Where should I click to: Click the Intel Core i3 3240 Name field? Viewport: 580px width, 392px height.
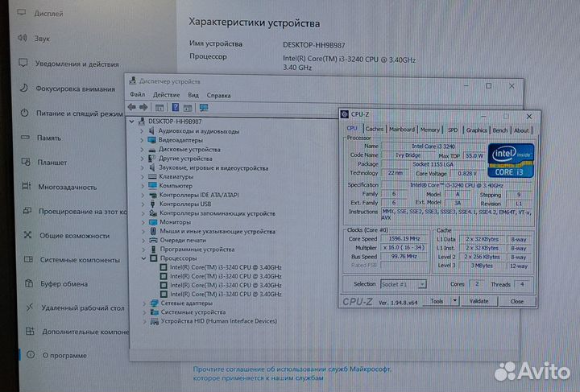433,146
